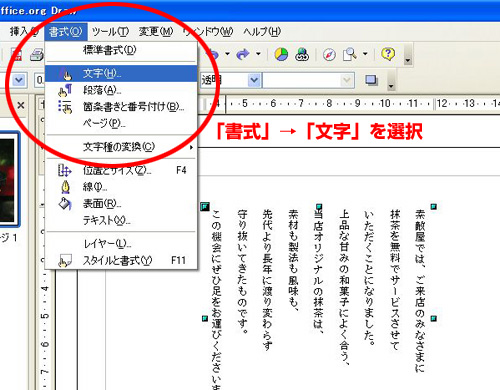
Task: Open the line style dropdown at left
Action: (19, 80)
